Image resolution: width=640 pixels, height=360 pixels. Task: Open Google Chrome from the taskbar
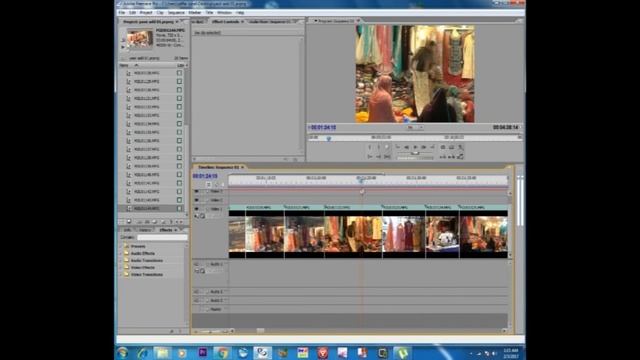(222, 353)
